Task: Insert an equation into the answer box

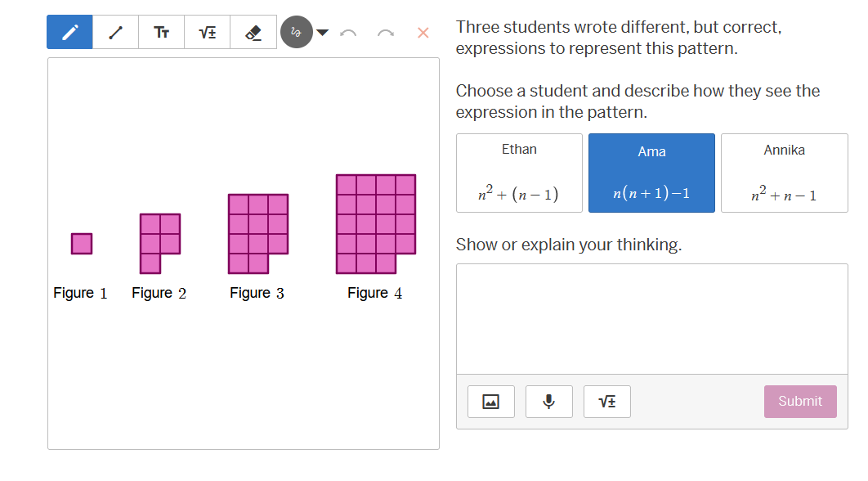Action: coord(606,401)
